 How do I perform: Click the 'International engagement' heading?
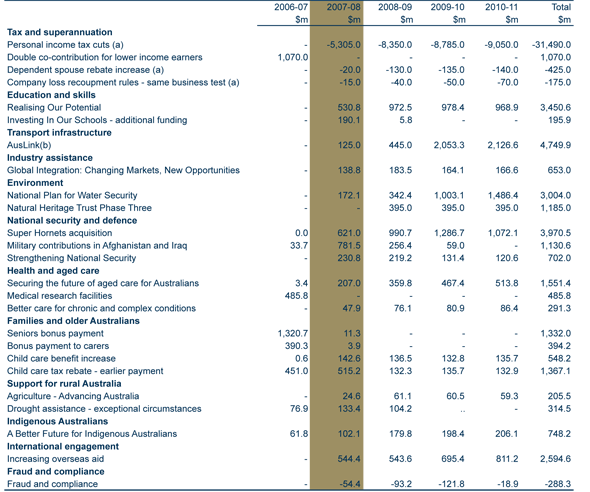tap(63, 446)
